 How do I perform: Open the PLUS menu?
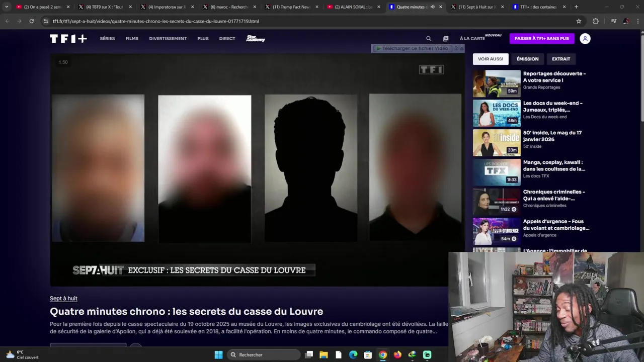(203, 39)
